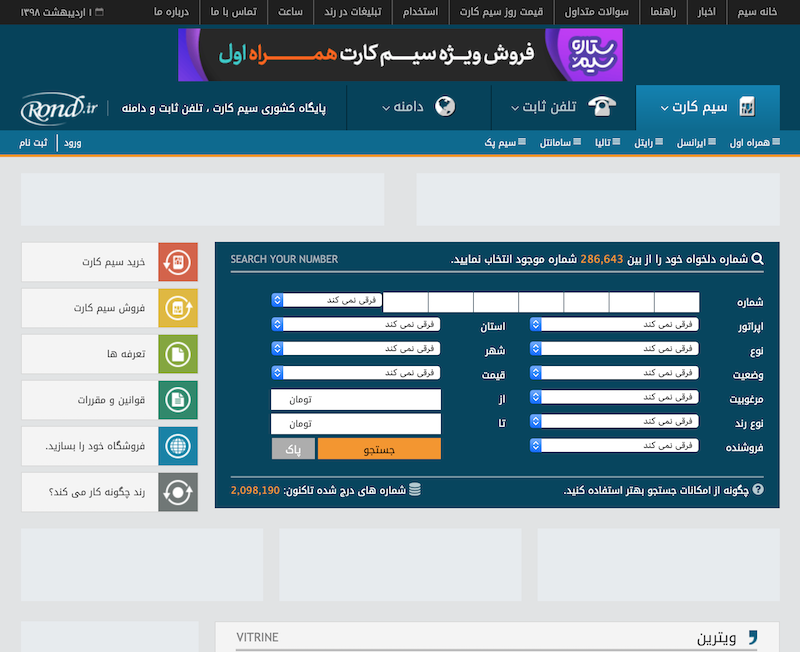
Task: Click the magnifier icon in search panel header
Action: click(x=758, y=259)
